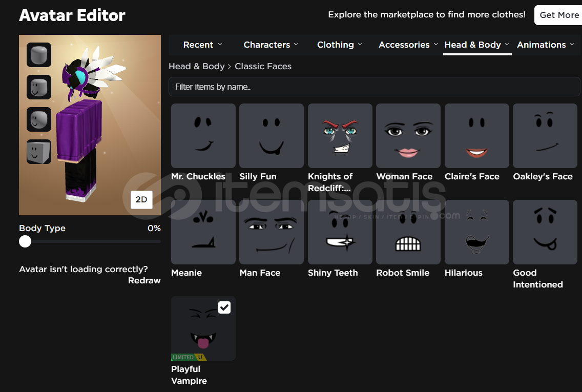The image size is (582, 392).
Task: Click the 'Hilarious' name label
Action: click(464, 273)
